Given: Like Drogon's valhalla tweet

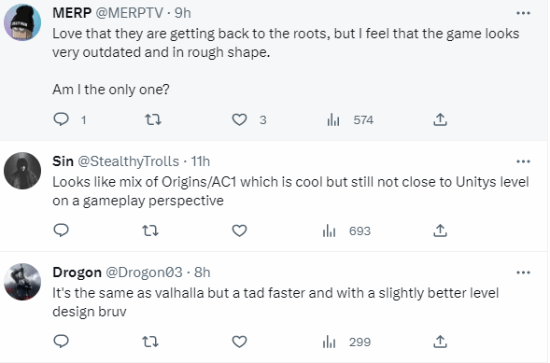Looking at the screenshot, I should coord(240,342).
